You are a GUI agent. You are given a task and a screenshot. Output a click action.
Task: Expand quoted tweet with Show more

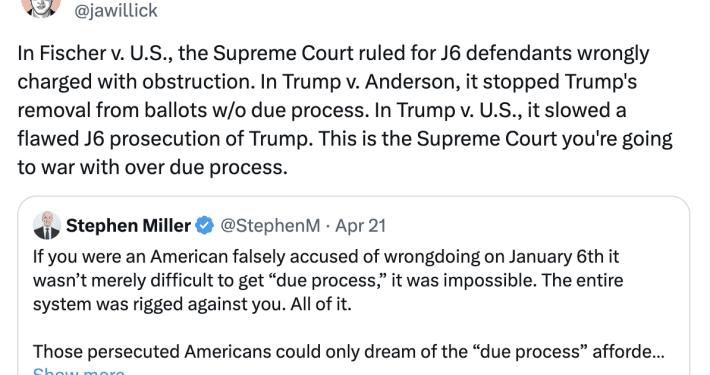[x=79, y=371]
